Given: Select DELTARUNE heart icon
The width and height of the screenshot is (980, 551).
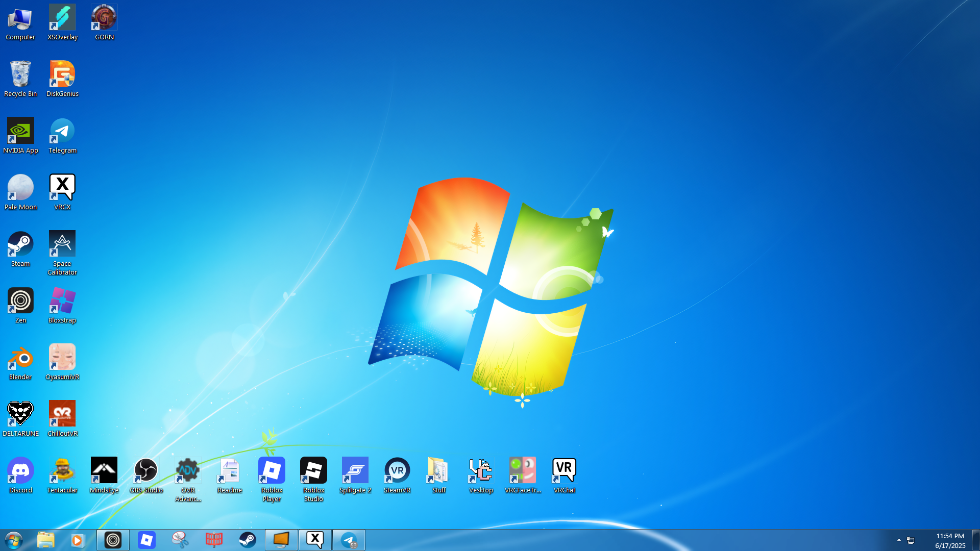Looking at the screenshot, I should (20, 419).
